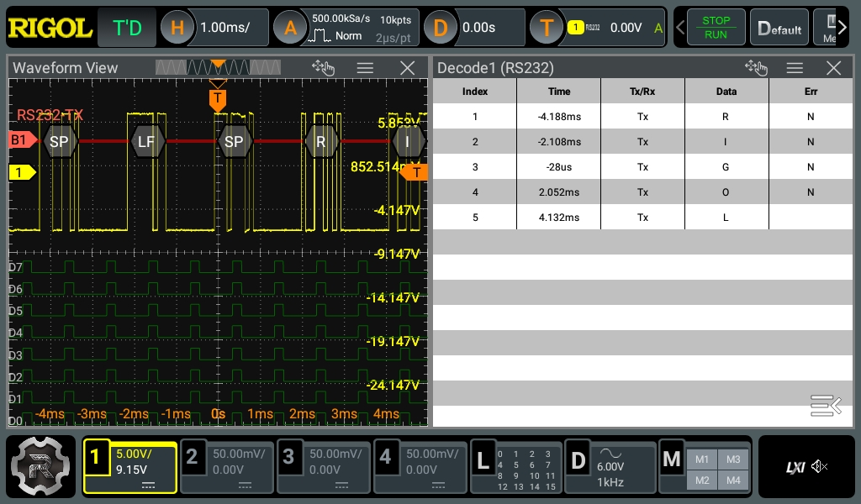Toggle the muted speaker sound icon

[x=819, y=466]
